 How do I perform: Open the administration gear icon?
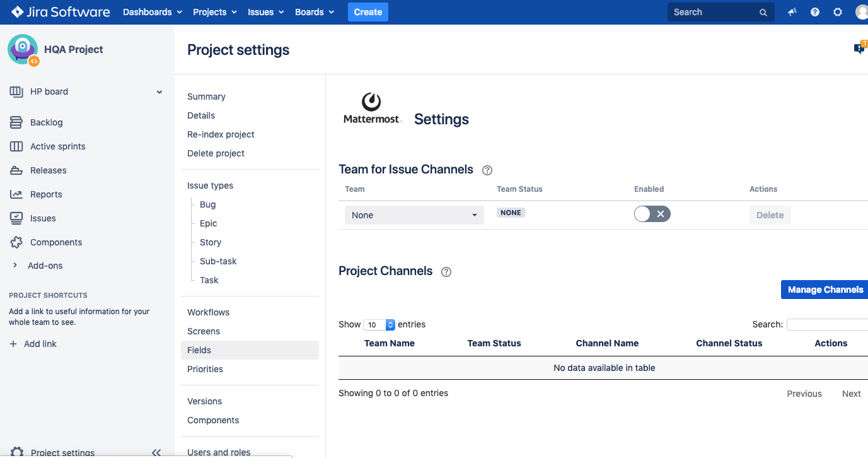pyautogui.click(x=838, y=12)
